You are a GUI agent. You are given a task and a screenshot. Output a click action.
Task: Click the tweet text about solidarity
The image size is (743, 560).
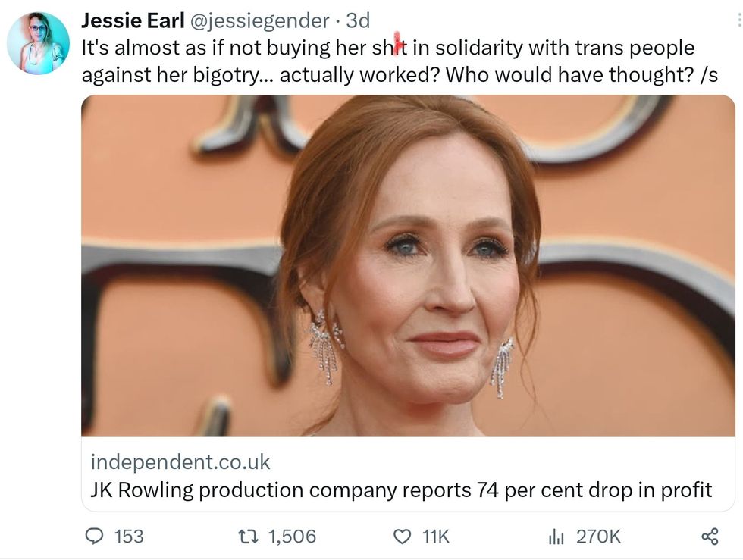click(387, 48)
